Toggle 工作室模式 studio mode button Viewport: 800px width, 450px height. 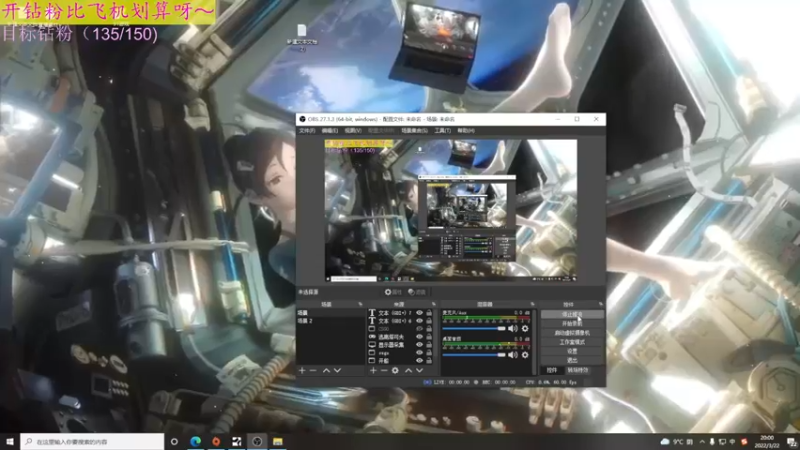[x=572, y=342]
